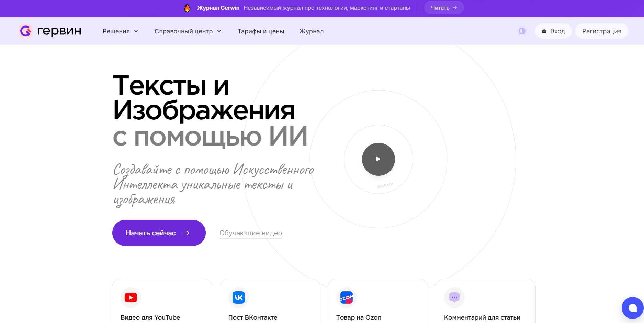Screen dimensions: 644x323
Task: Click the Журнал Gerwin banner title
Action: click(x=218, y=8)
